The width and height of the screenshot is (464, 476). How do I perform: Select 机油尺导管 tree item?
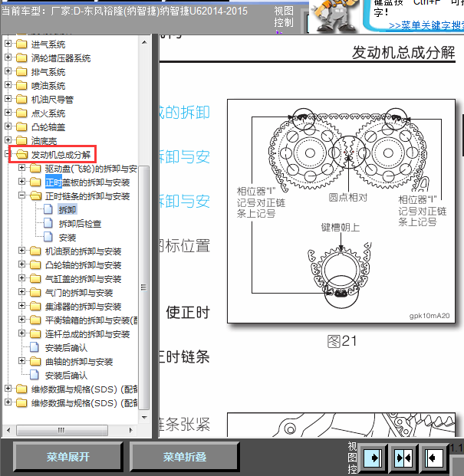[x=52, y=100]
